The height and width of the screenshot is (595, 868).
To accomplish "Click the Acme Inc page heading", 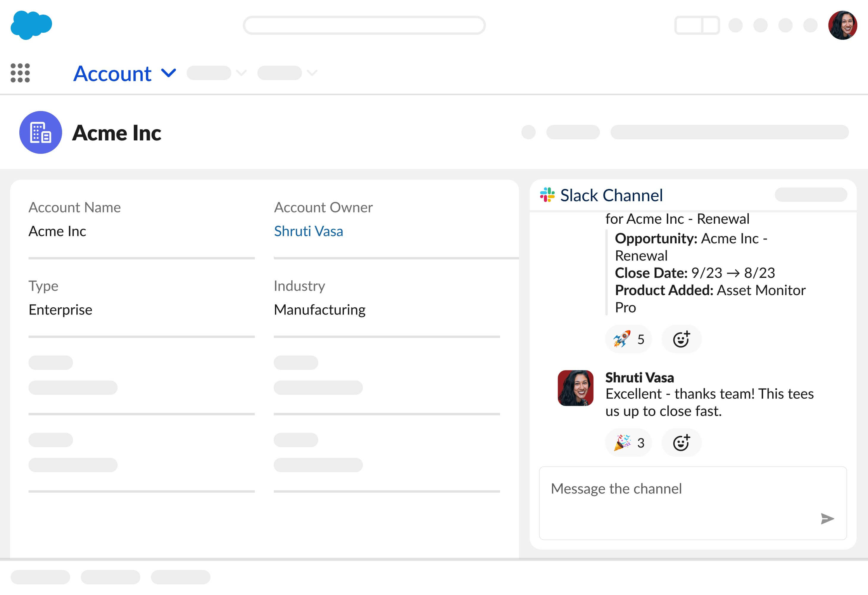I will (x=117, y=133).
